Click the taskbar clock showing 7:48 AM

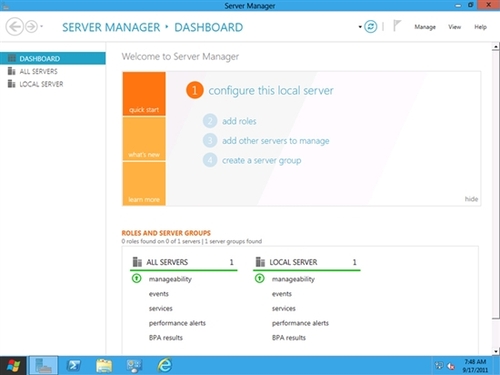pos(475,366)
